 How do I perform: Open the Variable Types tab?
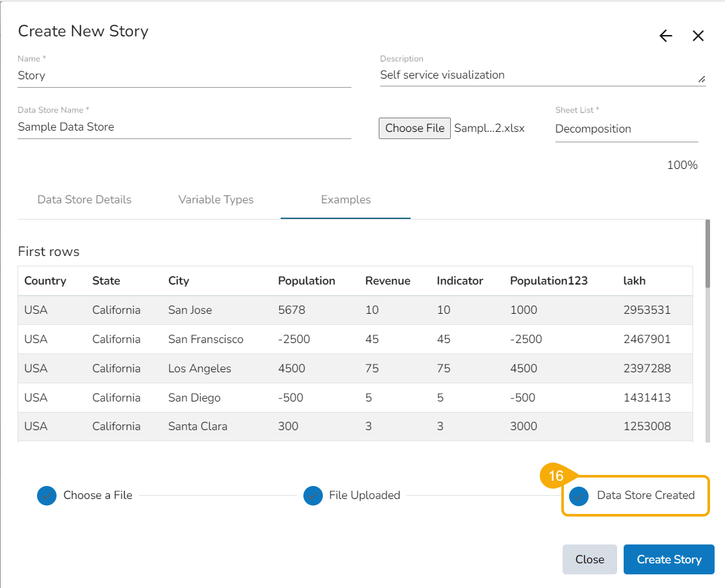[216, 200]
